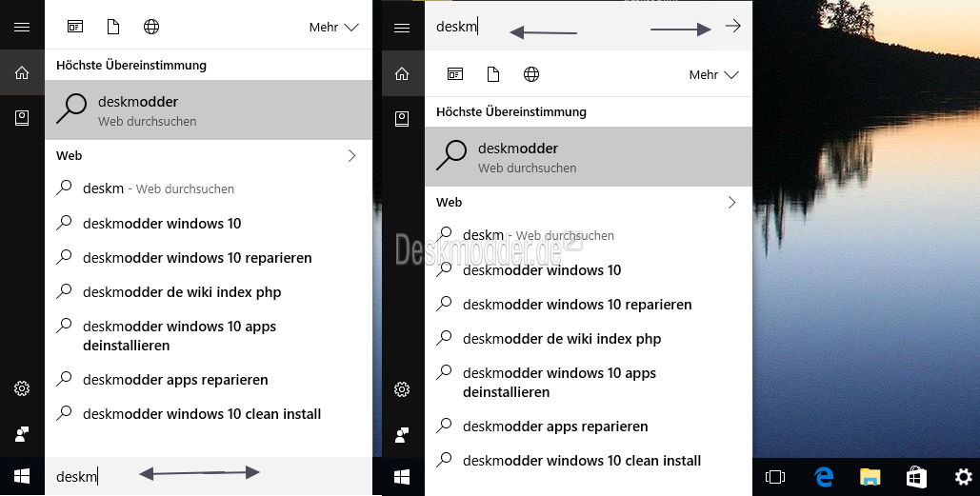This screenshot has height=496, width=980.
Task: Choose 'deskmodder windows 10 clean install' in the left panel
Action: pyautogui.click(x=209, y=413)
